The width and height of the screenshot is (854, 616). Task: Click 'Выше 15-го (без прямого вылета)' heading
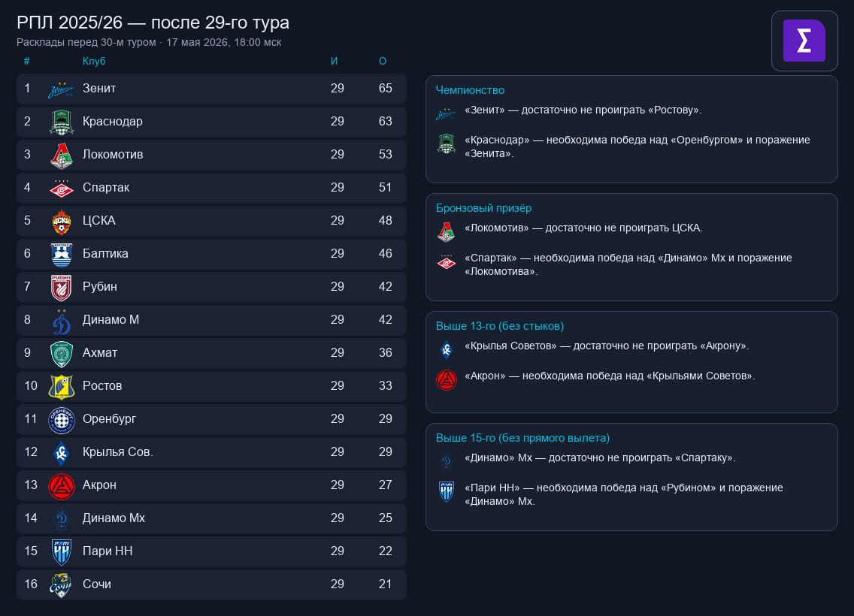[523, 438]
